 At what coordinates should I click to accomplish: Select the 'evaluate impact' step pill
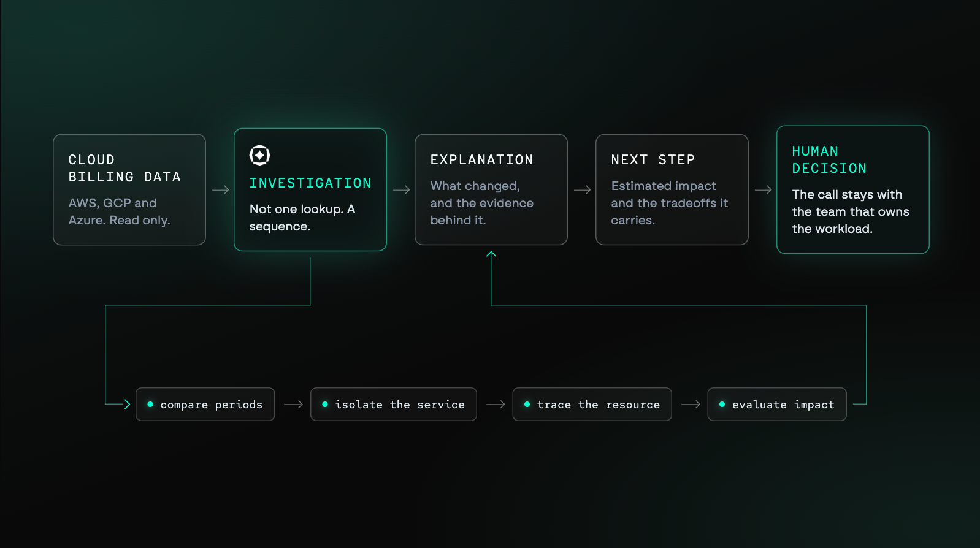tap(777, 405)
